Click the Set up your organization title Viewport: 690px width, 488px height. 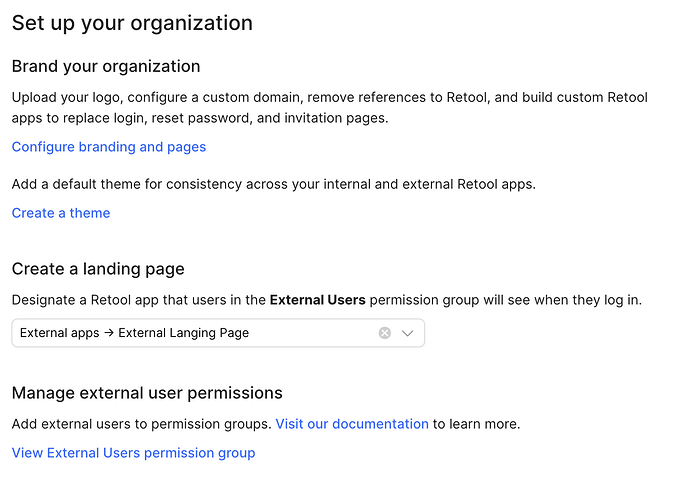(132, 22)
